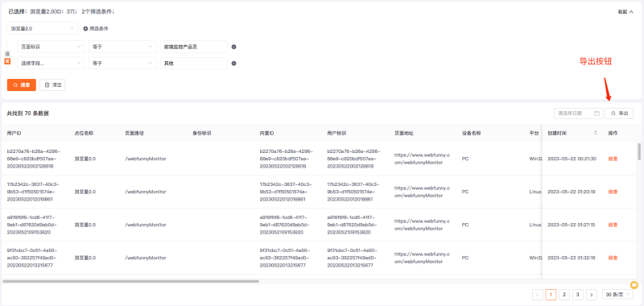Click the webfunny.com page address in the 01:20:19 row
This screenshot has height=306, width=644.
point(422,192)
